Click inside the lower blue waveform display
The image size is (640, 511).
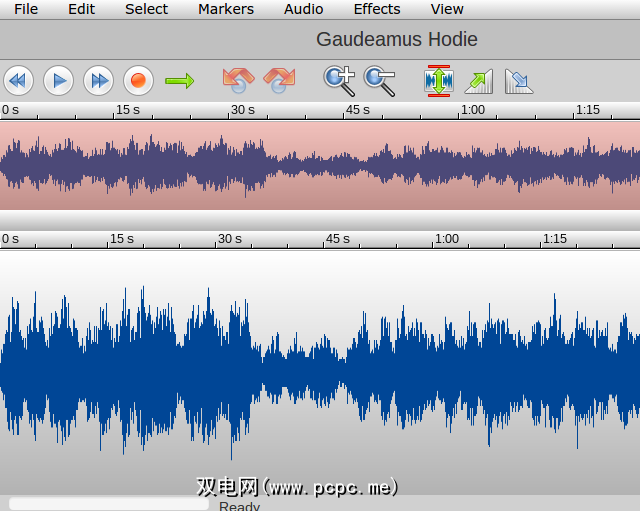320,370
